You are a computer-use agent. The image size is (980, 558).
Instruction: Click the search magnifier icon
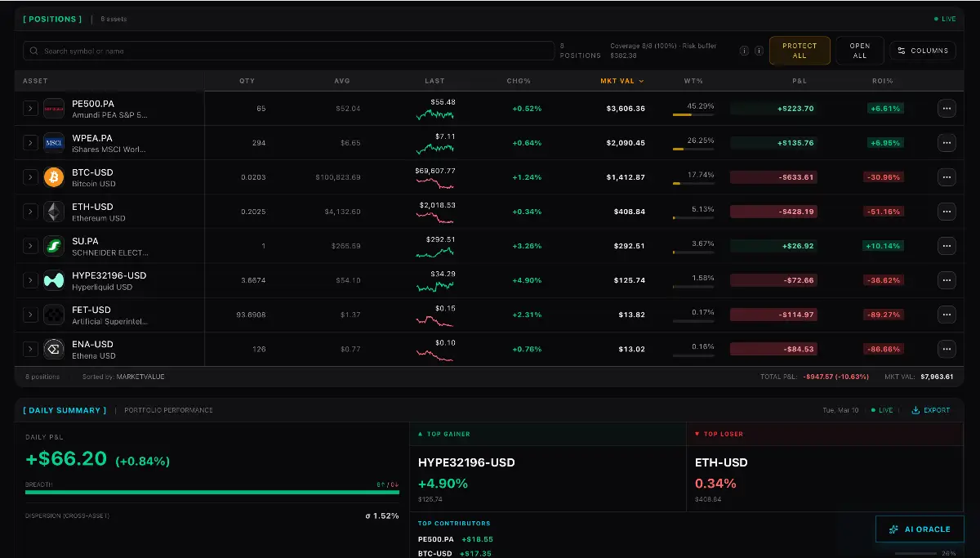(x=34, y=51)
